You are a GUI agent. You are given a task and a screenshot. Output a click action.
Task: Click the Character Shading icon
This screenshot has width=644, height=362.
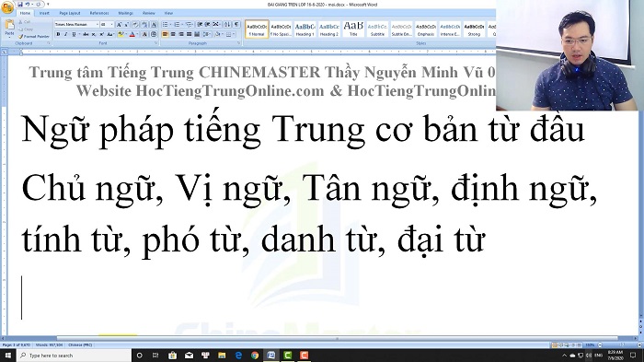[x=145, y=35]
